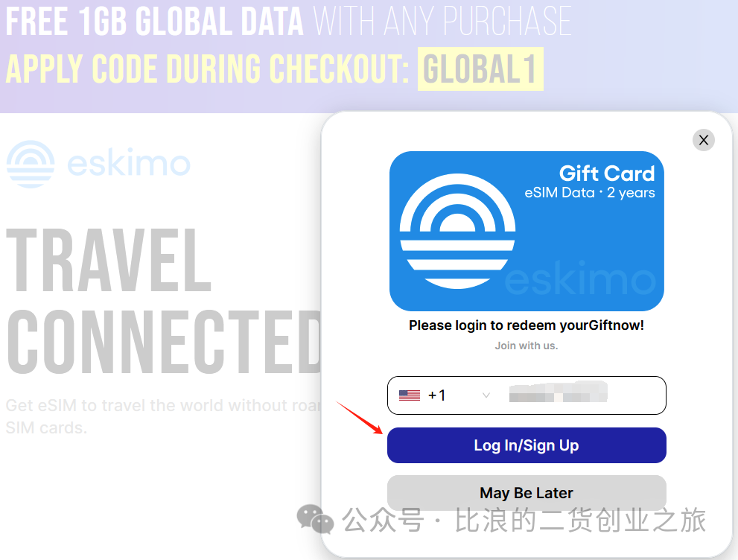Click the faded eskimo text on the gift card
738x560 pixels.
[580, 279]
